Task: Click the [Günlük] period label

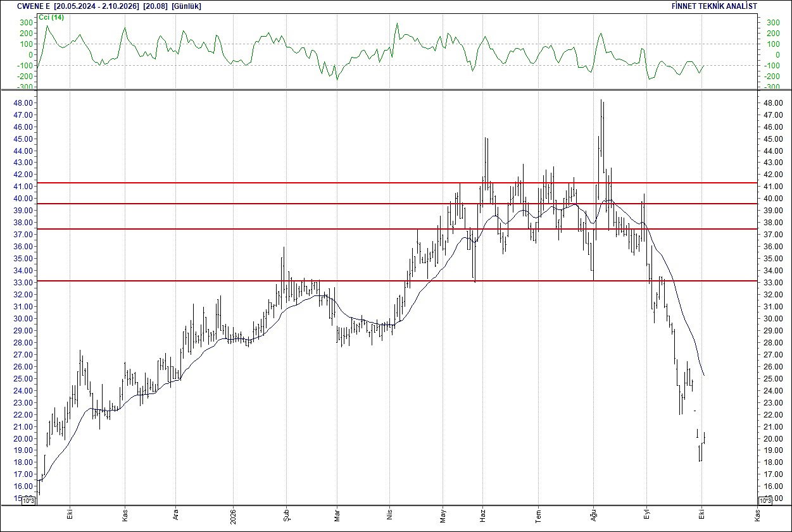Action: 188,6
